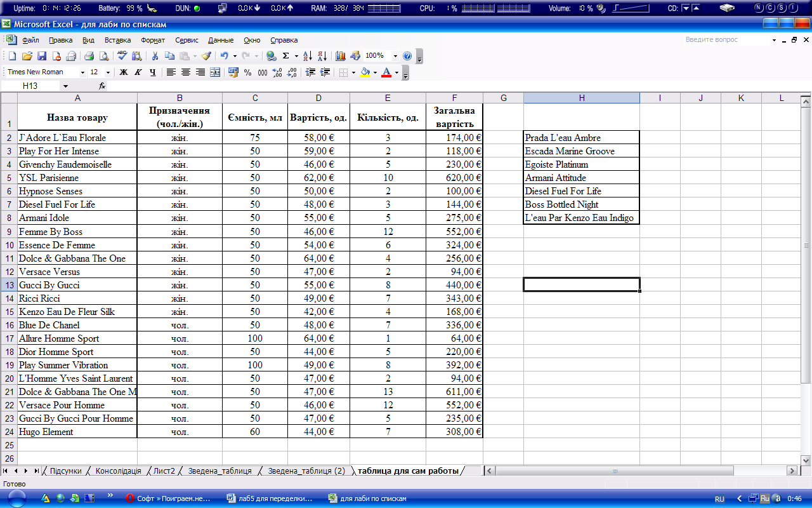The width and height of the screenshot is (812, 508).
Task: Insert a hyperlink
Action: (x=272, y=56)
